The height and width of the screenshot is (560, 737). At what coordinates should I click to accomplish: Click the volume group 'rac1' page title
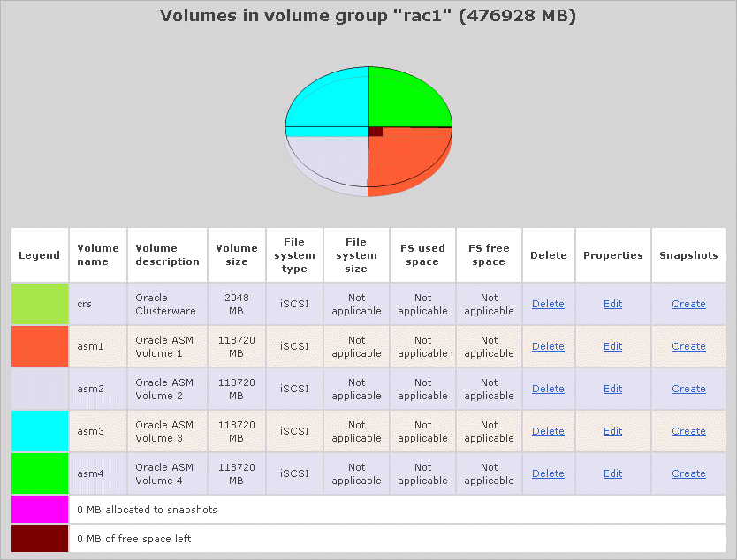(x=368, y=16)
